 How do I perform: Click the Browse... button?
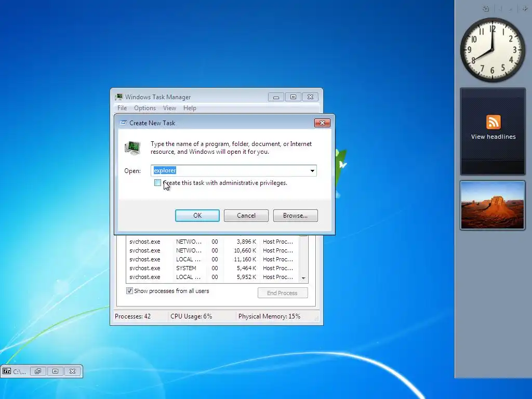click(x=295, y=216)
